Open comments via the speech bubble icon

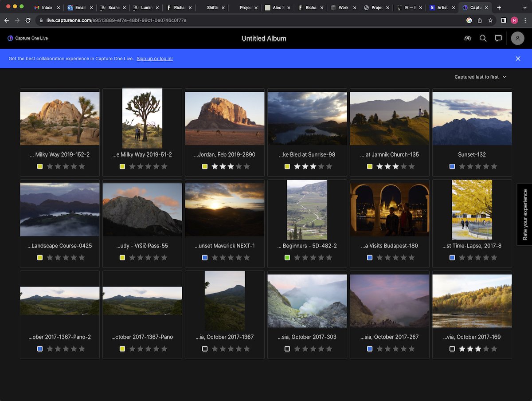click(498, 38)
